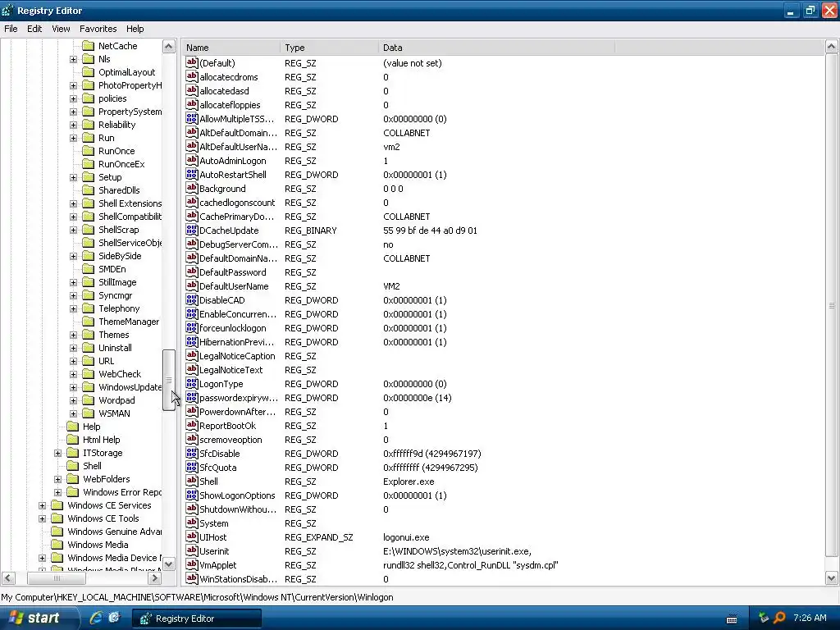Image resolution: width=840 pixels, height=630 pixels.
Task: Expand the policies tree node
Action: [73, 99]
